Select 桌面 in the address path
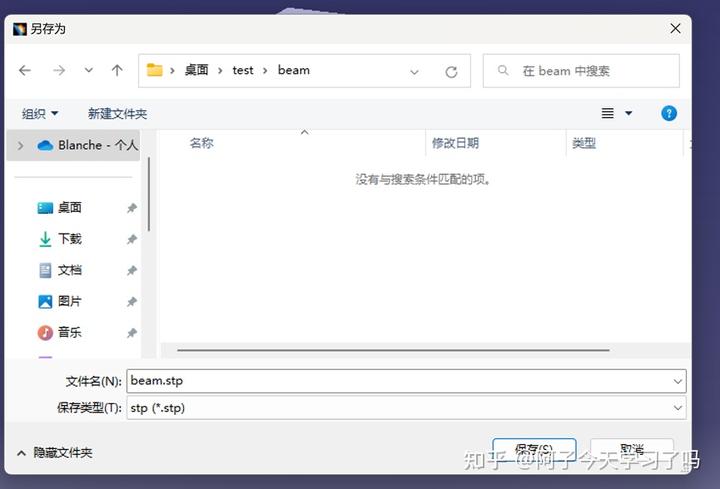The width and height of the screenshot is (720, 489). [x=197, y=70]
